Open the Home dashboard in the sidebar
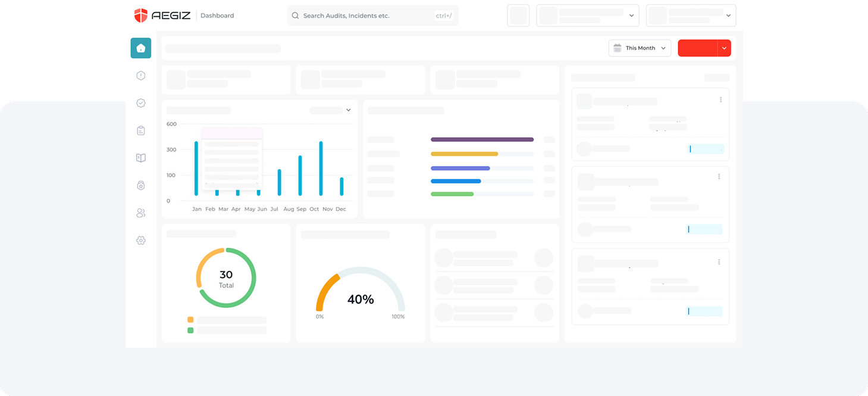 141,48
